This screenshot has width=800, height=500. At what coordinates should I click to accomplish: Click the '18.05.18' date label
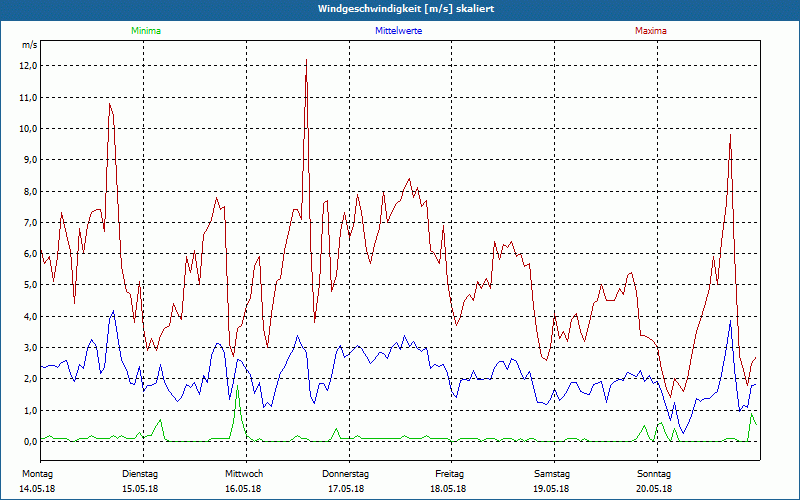pyautogui.click(x=448, y=489)
